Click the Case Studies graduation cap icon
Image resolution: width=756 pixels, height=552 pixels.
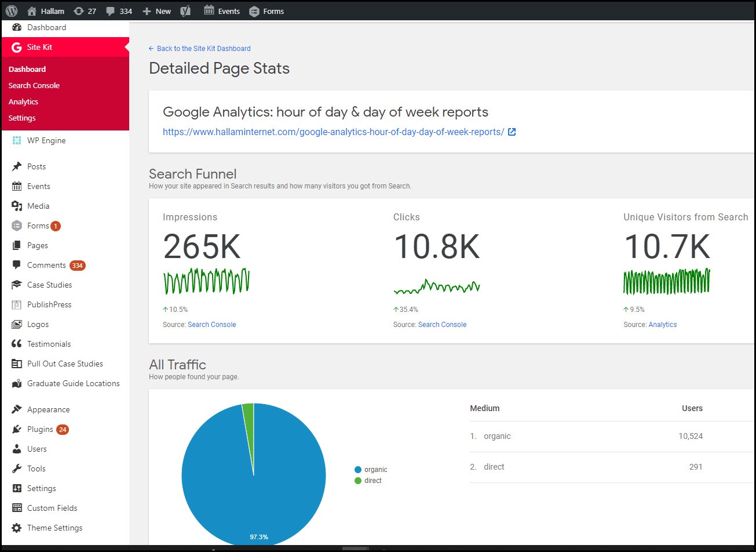17,285
